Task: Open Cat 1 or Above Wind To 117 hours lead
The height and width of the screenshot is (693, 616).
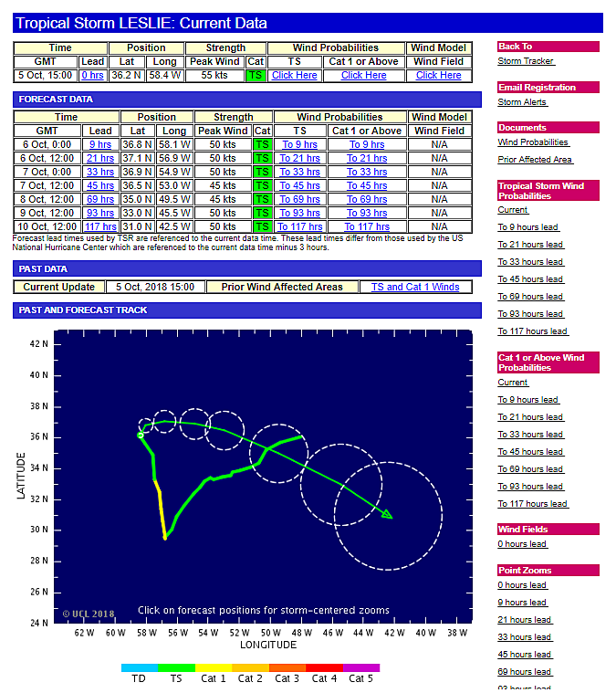Action: coord(533,504)
